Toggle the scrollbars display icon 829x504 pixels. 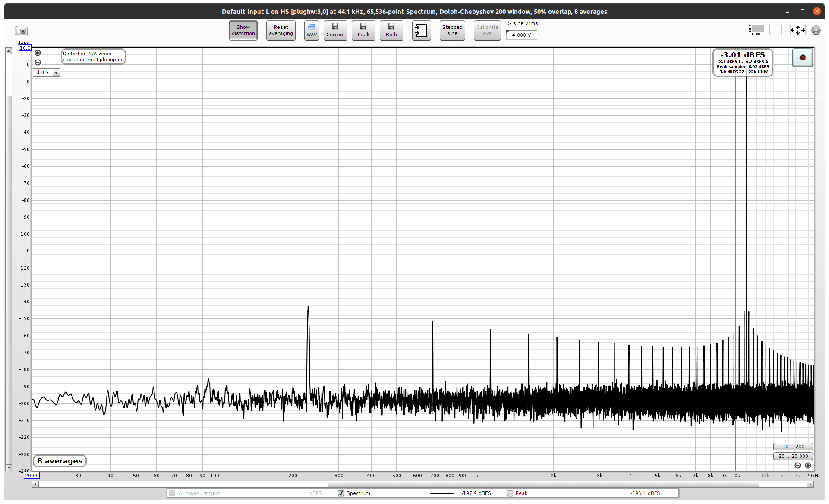click(757, 30)
